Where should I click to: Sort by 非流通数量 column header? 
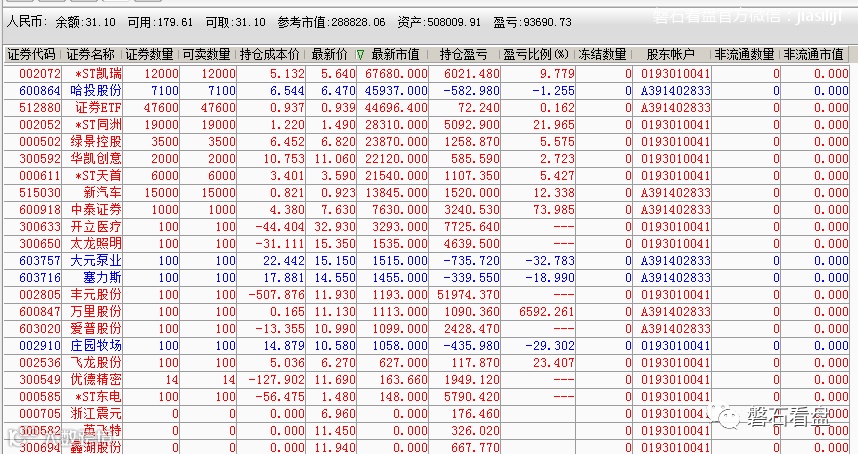click(x=745, y=55)
